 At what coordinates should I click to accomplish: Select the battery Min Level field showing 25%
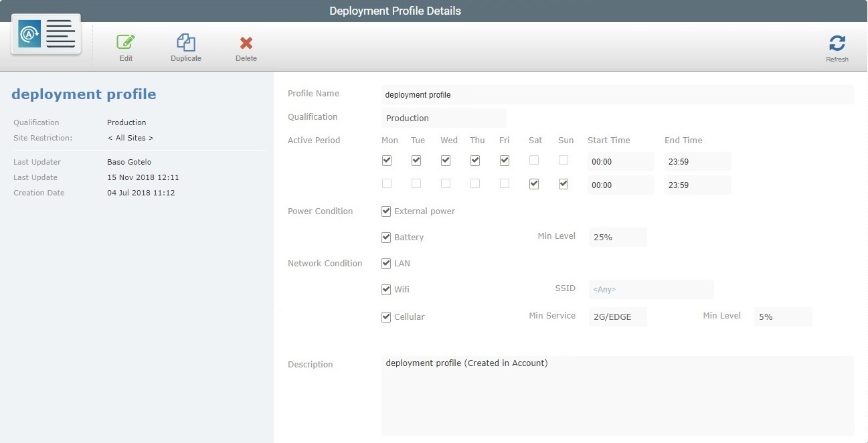tap(617, 237)
